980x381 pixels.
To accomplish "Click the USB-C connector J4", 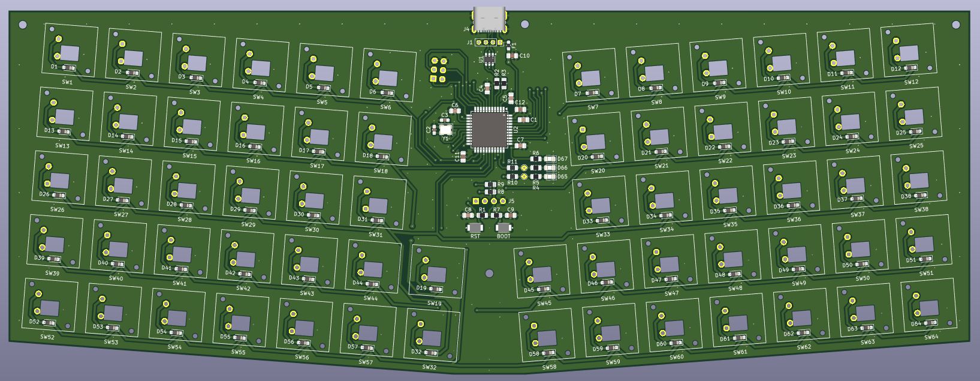I will 489,19.
